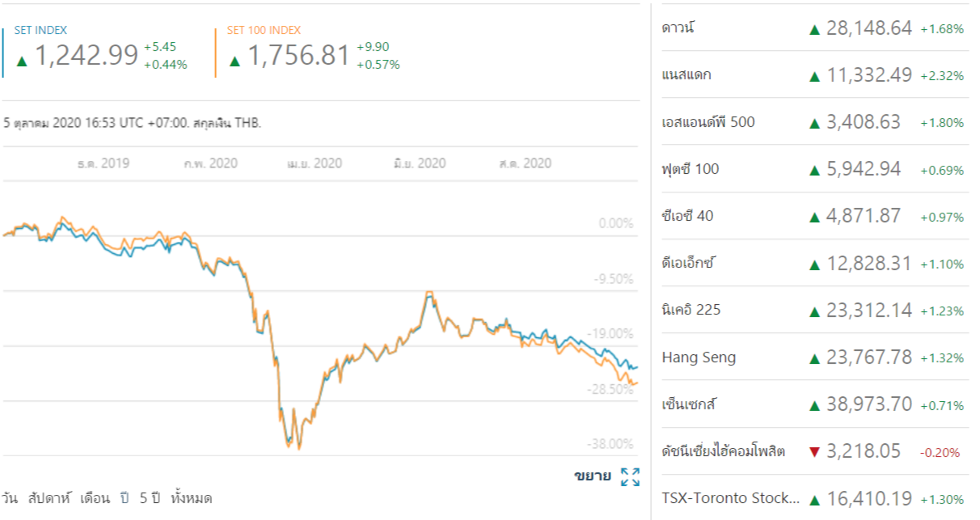
Task: Click the green arrow in the ดาวน์ row
Action: 814,29
